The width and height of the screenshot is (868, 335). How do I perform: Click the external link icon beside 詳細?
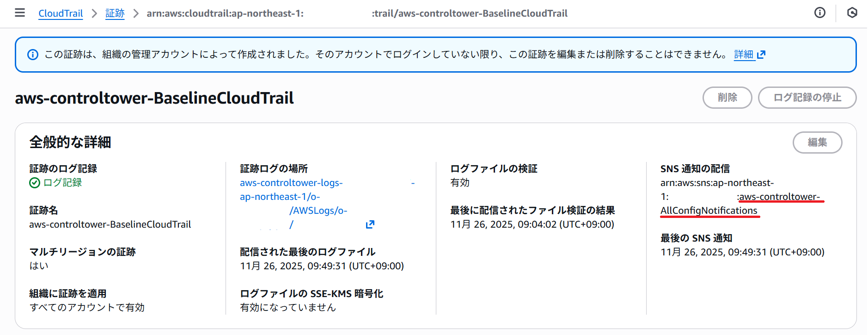[761, 55]
